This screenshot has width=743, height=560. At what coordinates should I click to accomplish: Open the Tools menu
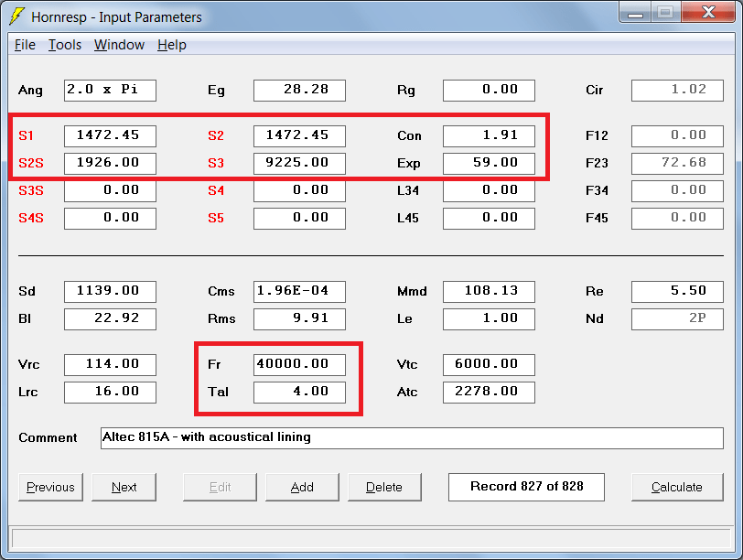(65, 45)
